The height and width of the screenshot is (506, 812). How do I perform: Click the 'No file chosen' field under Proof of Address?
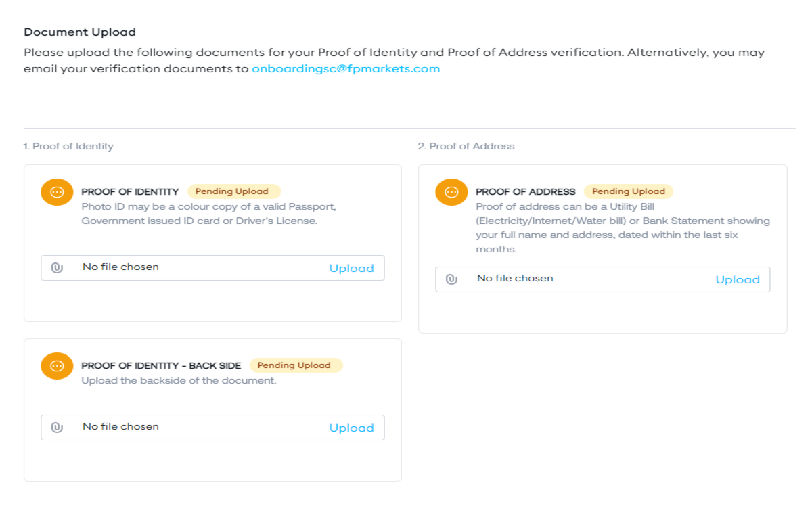[515, 279]
